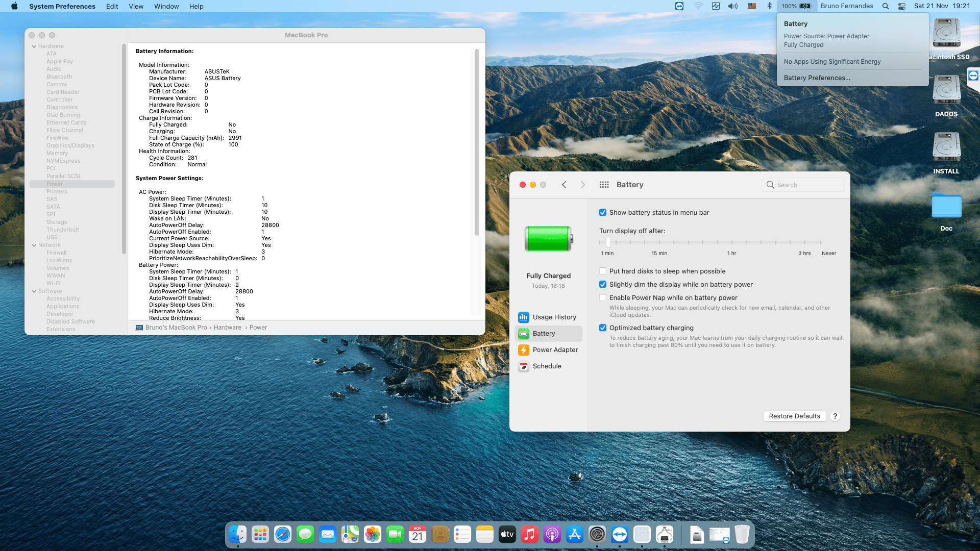Click the Restore Defaults button

coord(794,416)
